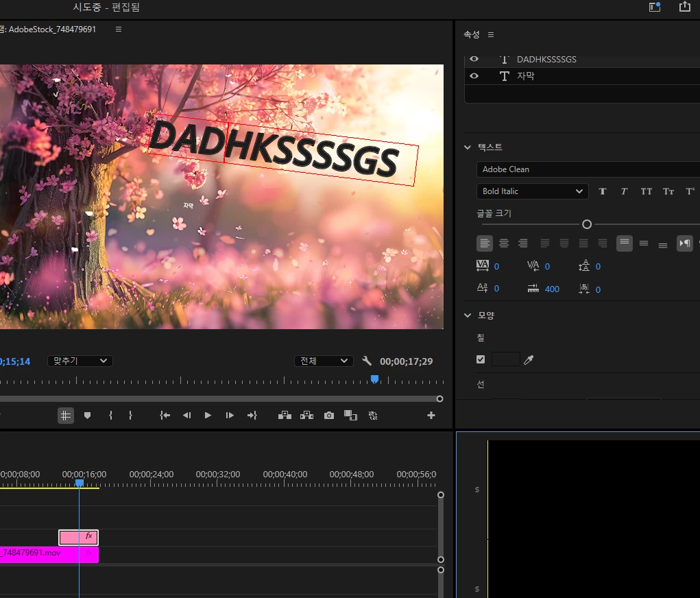Toggle faux bold text style
Screen dimensions: 700x598
pos(602,191)
